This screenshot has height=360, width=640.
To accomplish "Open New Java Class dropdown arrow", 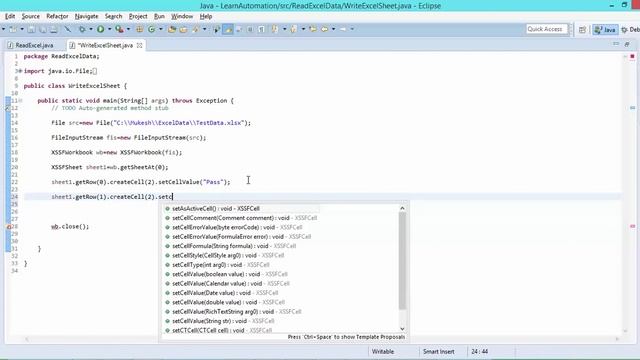I will (x=160, y=29).
